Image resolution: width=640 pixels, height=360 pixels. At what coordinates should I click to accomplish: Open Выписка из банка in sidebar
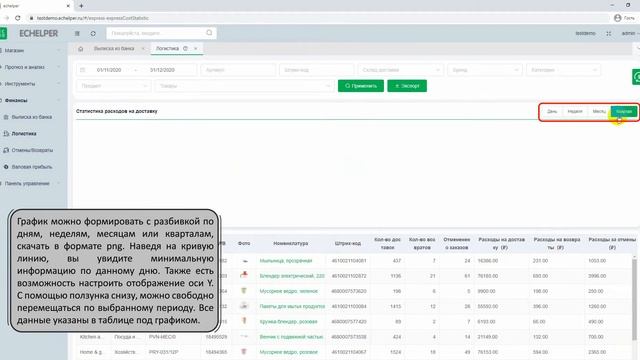coord(32,117)
